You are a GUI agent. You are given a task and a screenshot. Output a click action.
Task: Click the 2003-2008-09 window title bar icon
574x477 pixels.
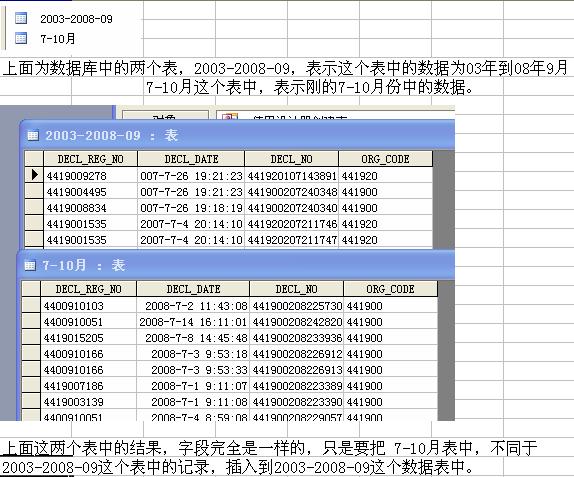(33, 136)
